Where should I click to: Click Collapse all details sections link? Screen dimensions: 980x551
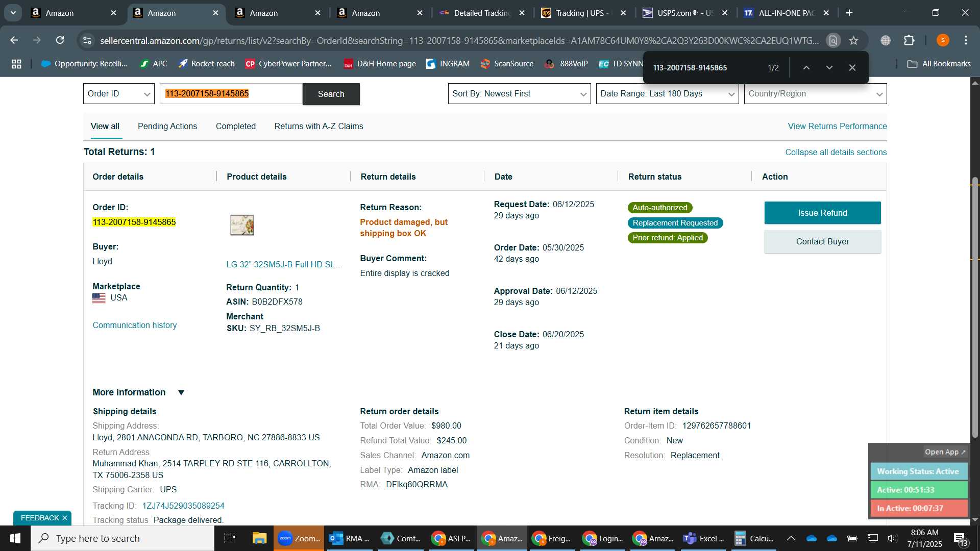[x=836, y=153]
